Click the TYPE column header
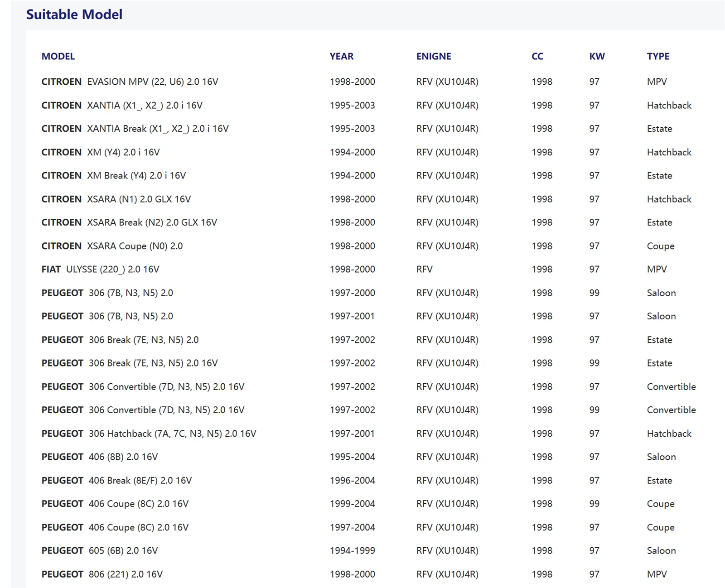The height and width of the screenshot is (588, 725). [658, 56]
